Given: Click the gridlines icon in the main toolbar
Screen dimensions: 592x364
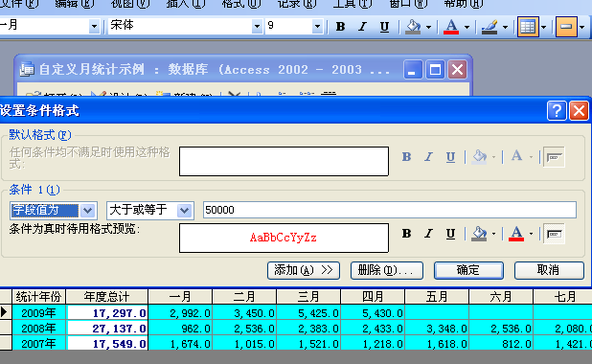Looking at the screenshot, I should pyautogui.click(x=528, y=27).
